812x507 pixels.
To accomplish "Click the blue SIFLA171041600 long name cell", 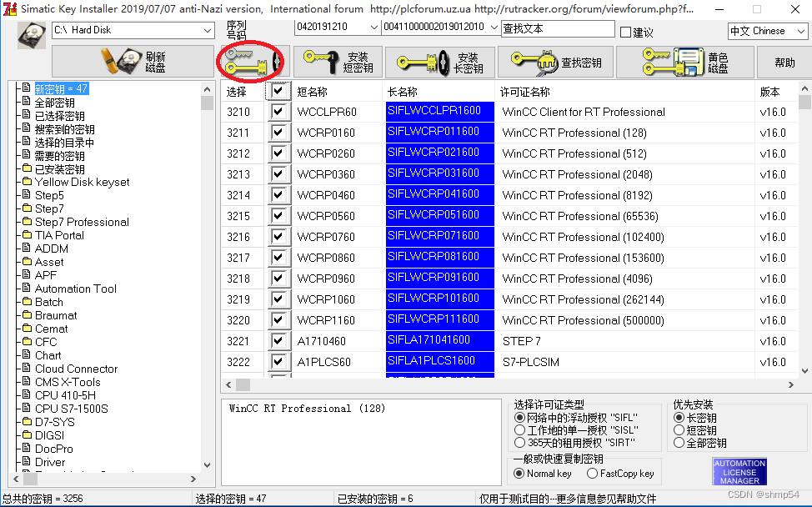I will pyautogui.click(x=439, y=340).
